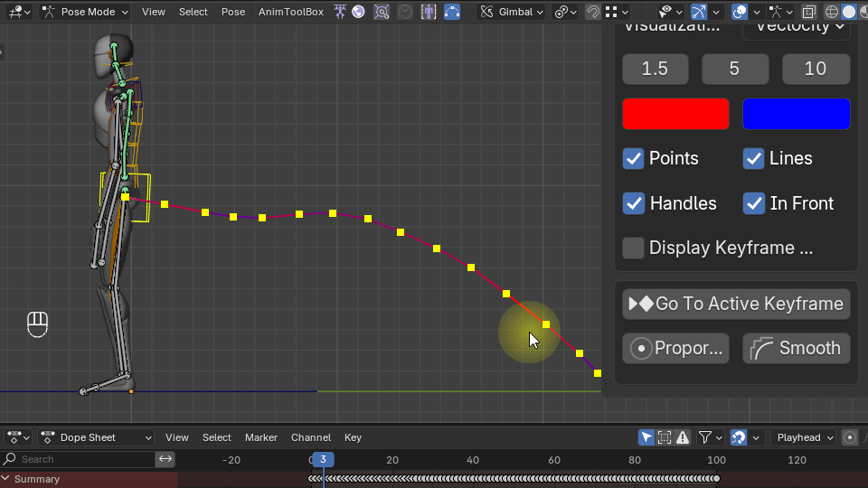The width and height of the screenshot is (868, 488).
Task: Enable the Display Keyframe checkbox
Action: point(634,248)
